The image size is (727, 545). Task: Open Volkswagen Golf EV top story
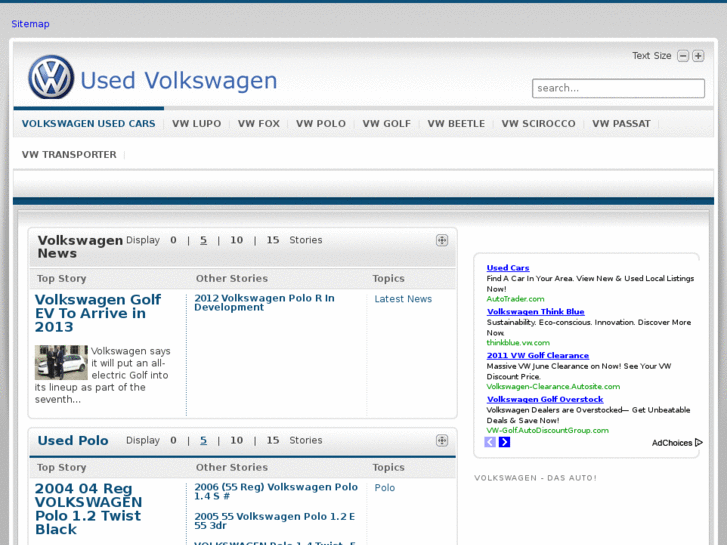click(x=97, y=313)
